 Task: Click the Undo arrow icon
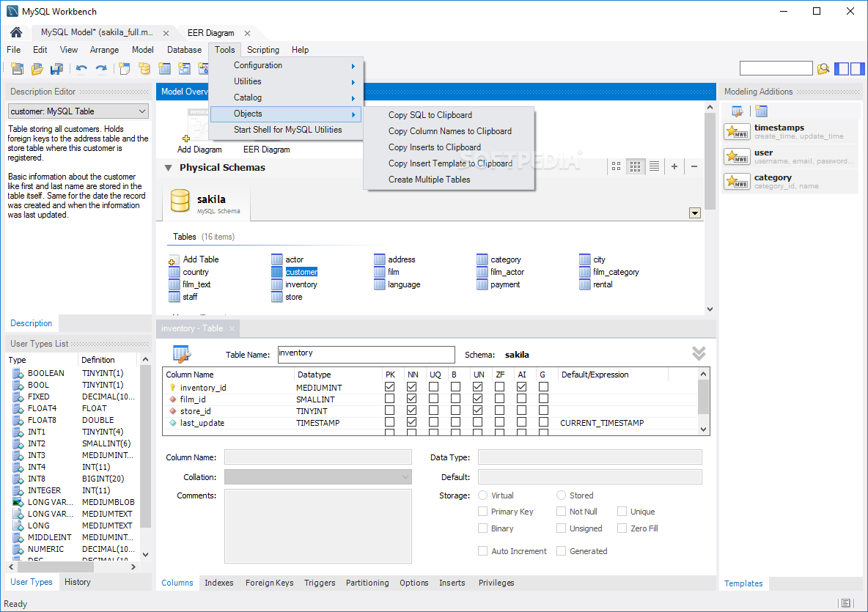click(x=81, y=69)
